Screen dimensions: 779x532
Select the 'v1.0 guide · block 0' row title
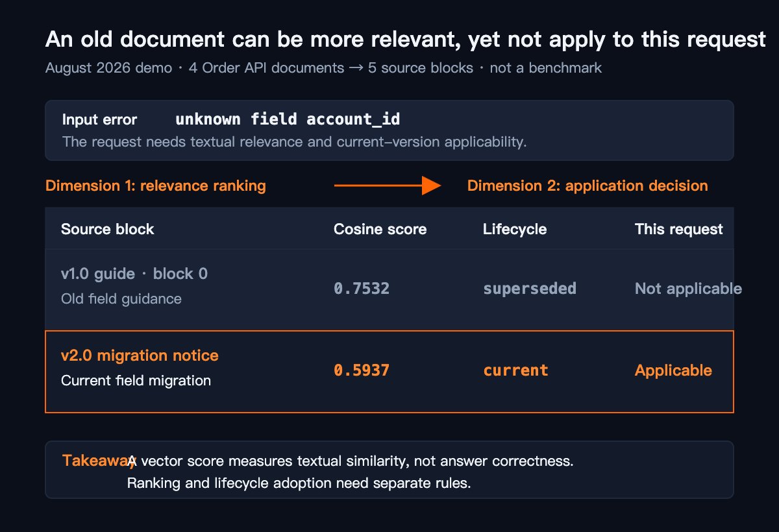[134, 274]
